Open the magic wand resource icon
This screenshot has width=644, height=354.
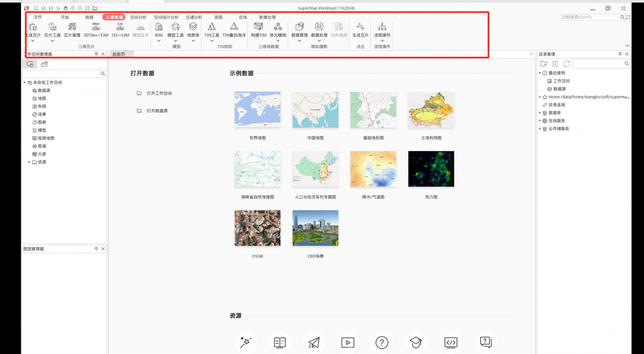[x=246, y=342]
